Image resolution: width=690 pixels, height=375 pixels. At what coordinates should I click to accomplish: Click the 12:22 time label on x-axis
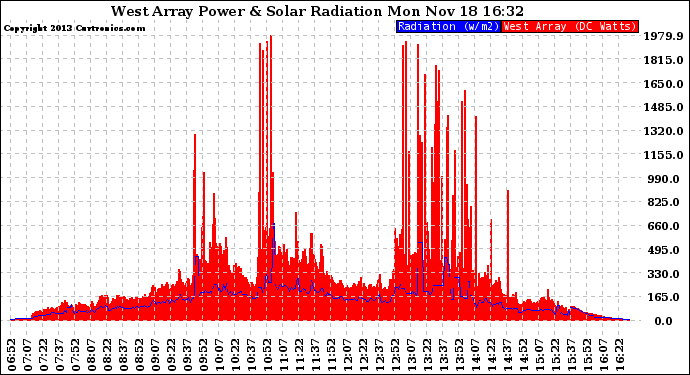pos(363,355)
